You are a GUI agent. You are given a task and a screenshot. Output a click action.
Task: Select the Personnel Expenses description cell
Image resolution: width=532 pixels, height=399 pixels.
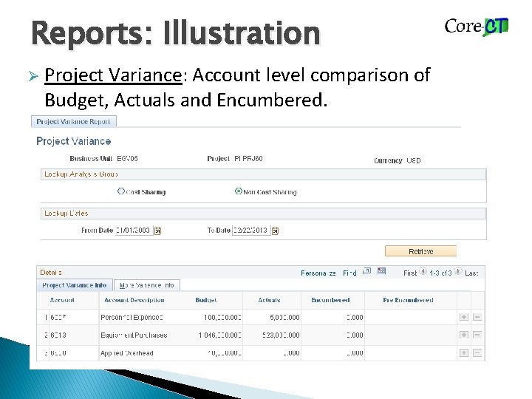132,317
